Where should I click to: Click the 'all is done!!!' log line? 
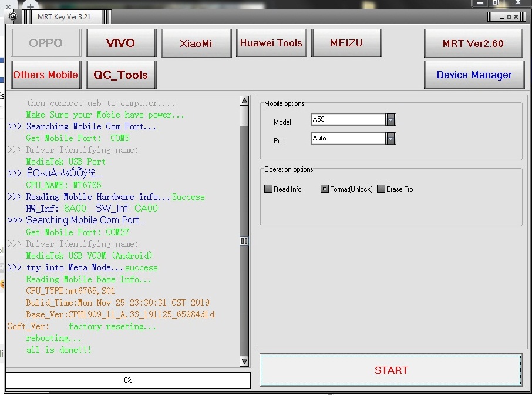pyautogui.click(x=59, y=350)
